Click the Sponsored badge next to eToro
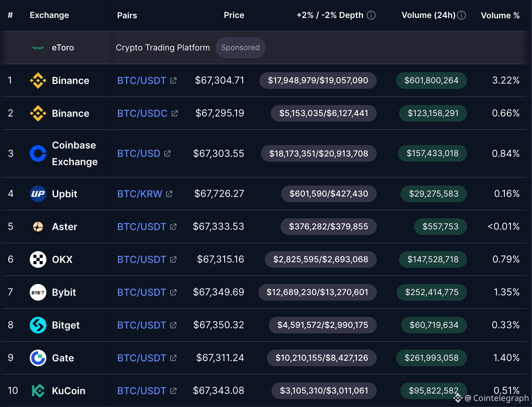532x407 pixels. coord(240,47)
